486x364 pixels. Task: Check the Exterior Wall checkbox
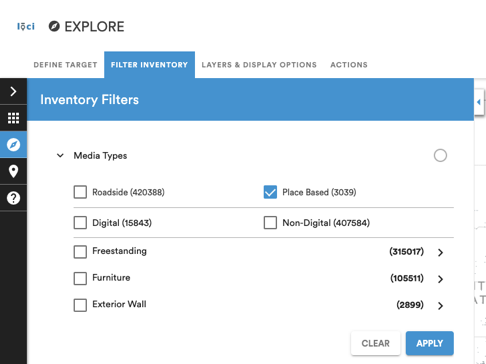tap(80, 305)
